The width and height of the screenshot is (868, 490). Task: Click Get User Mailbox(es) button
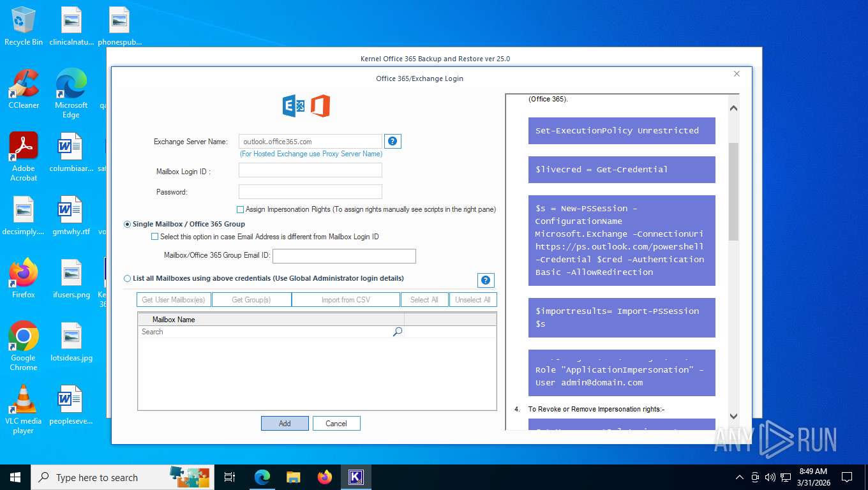[x=174, y=300]
